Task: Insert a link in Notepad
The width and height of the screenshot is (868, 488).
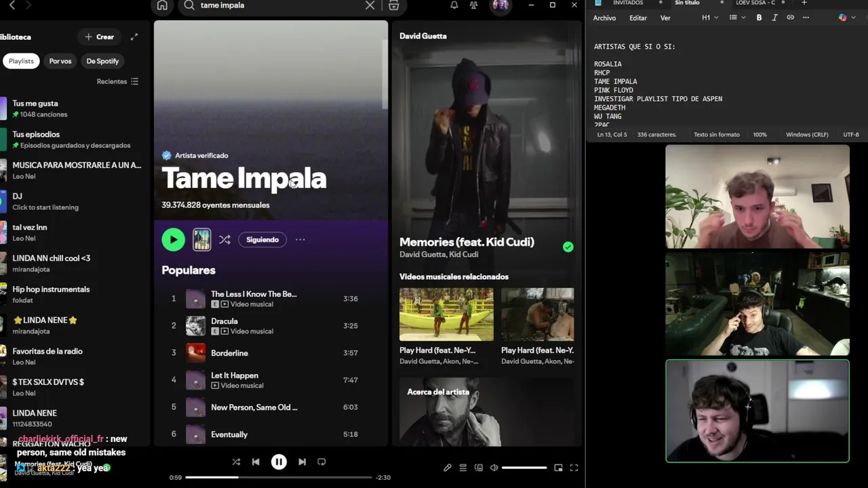Action: coord(790,18)
